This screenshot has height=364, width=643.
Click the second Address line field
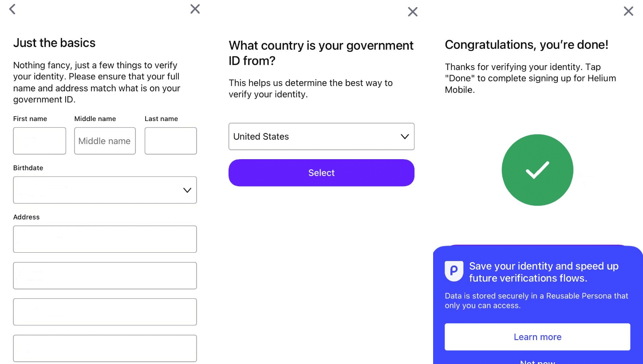105,276
